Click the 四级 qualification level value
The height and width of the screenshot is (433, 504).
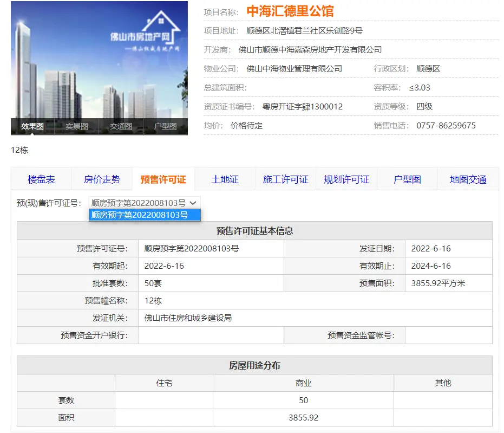click(x=424, y=106)
